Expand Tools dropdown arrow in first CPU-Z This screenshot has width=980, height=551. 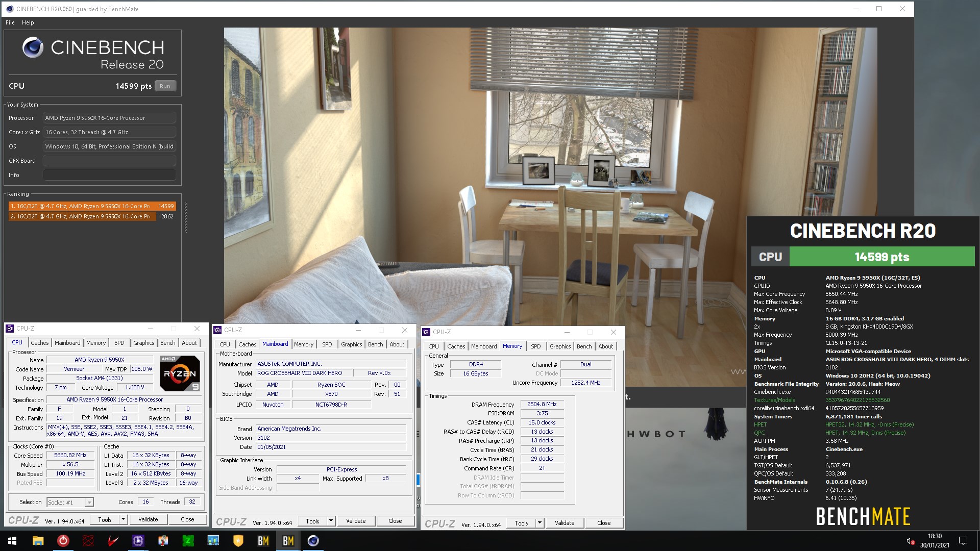click(x=123, y=519)
